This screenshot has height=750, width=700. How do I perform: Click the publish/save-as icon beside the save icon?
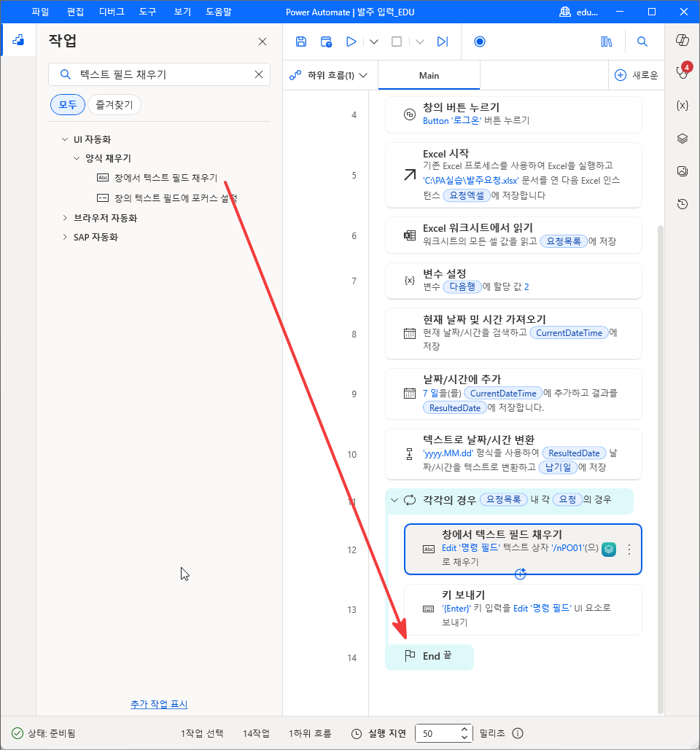(326, 42)
